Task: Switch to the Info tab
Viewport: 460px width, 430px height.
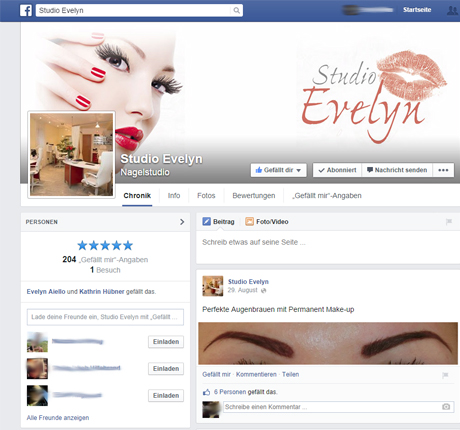Action: [x=174, y=196]
